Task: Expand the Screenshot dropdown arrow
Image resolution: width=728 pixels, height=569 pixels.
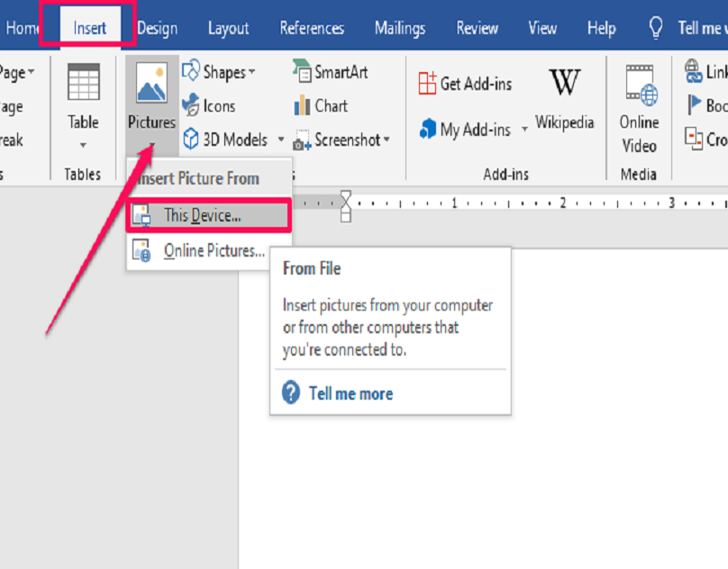Action: (x=387, y=139)
